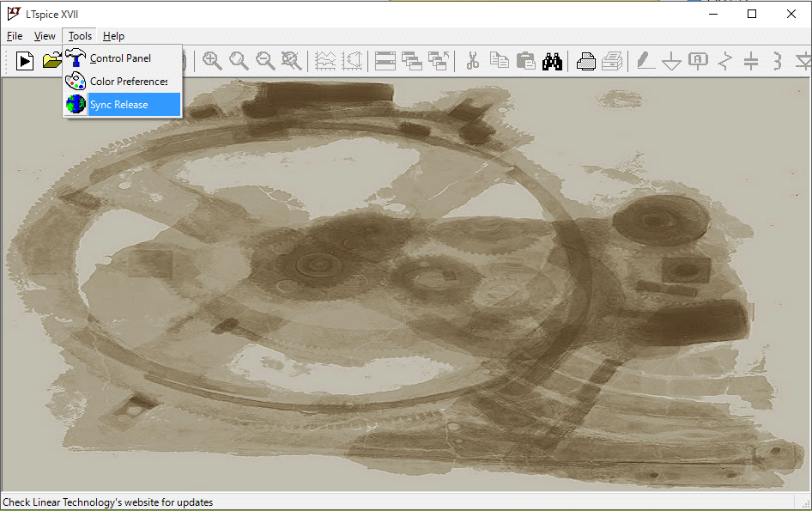Zoom out with the minus magnifier
Viewport: 812px width, 511px height.
pos(265,61)
